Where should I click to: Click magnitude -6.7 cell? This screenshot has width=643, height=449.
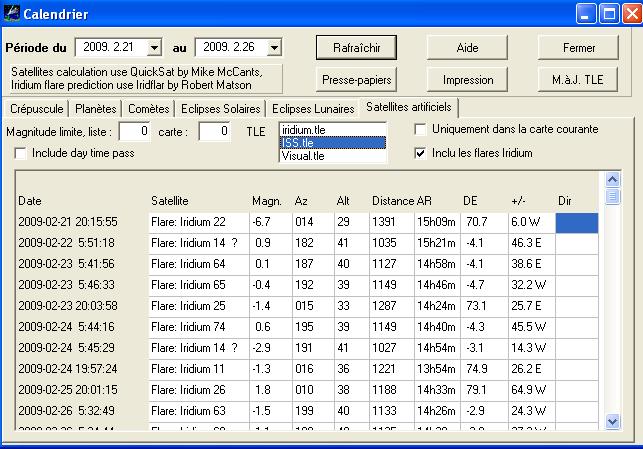pos(271,222)
